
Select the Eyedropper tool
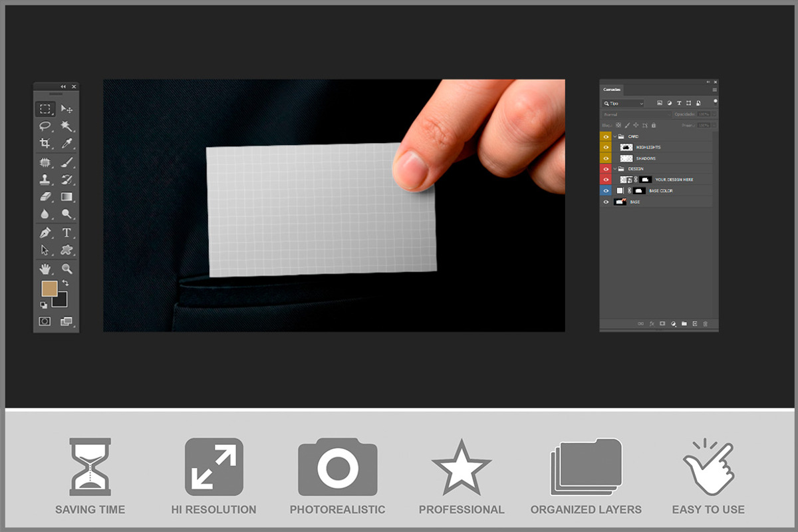66,143
